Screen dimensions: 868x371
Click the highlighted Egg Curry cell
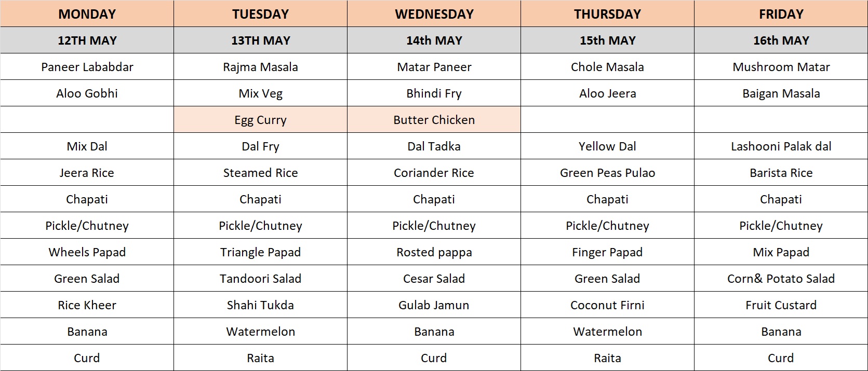click(260, 119)
